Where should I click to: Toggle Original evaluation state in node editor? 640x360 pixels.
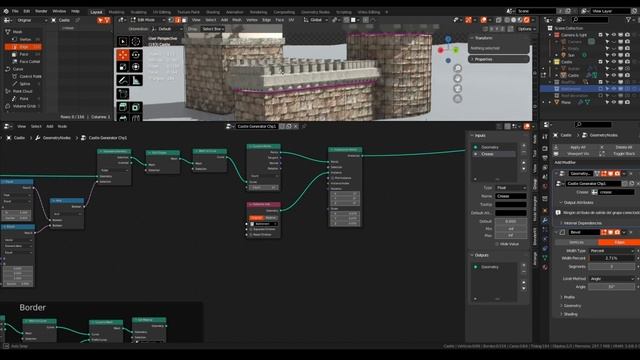click(256, 218)
